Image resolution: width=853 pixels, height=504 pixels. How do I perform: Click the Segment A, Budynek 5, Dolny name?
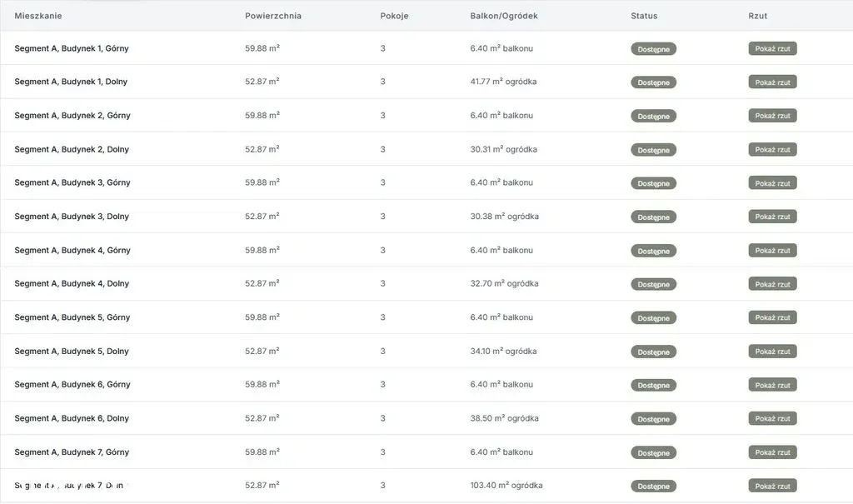coord(72,352)
